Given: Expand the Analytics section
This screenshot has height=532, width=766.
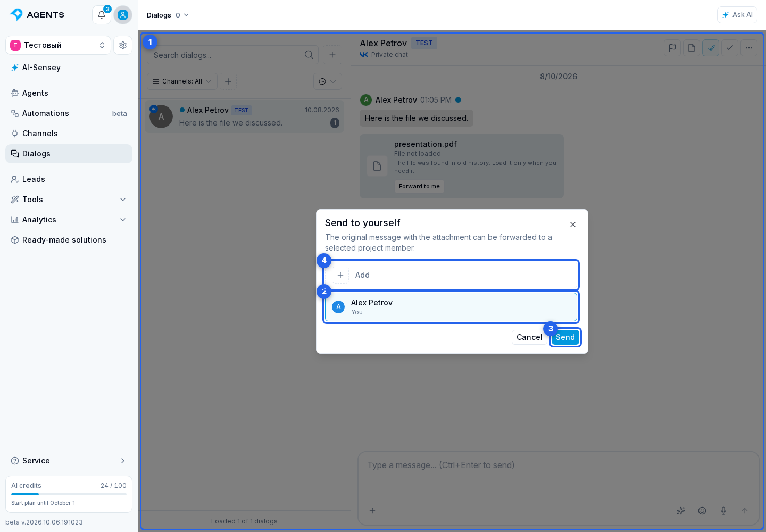Looking at the screenshot, I should click(x=69, y=220).
